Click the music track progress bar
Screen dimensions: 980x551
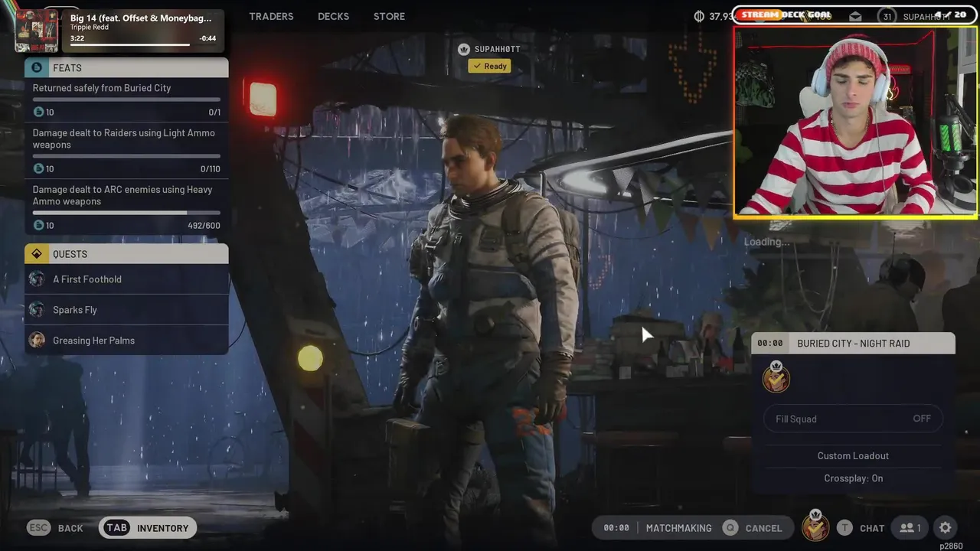(143, 44)
